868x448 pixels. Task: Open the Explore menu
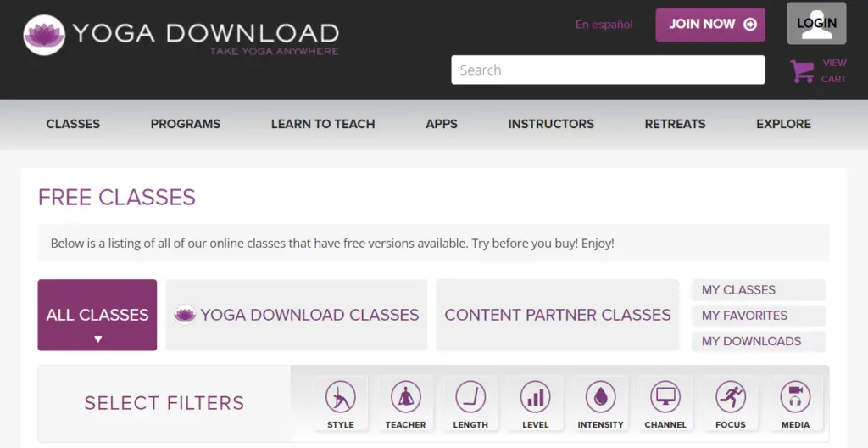pyautogui.click(x=784, y=124)
